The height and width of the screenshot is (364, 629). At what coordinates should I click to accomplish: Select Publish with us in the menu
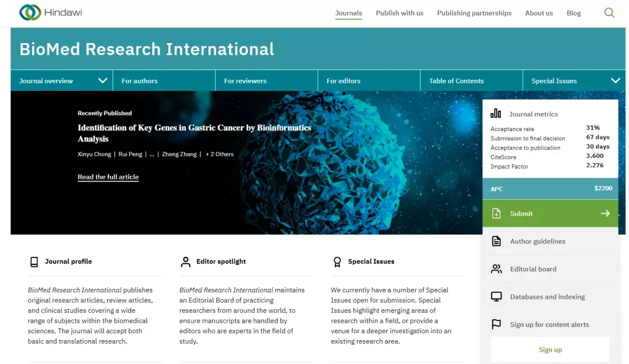[400, 12]
